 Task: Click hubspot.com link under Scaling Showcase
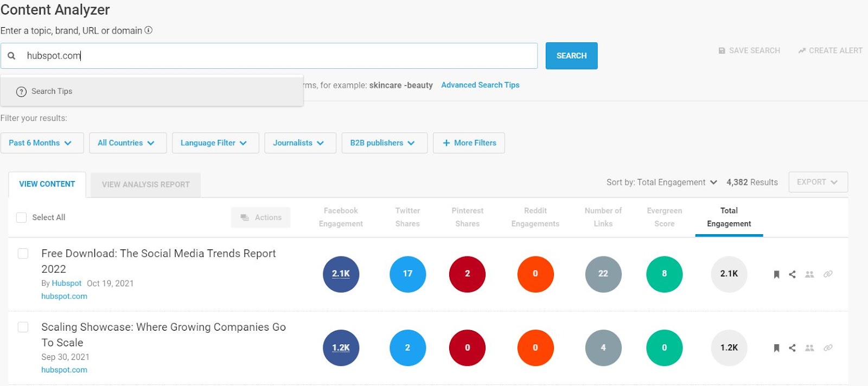point(64,370)
